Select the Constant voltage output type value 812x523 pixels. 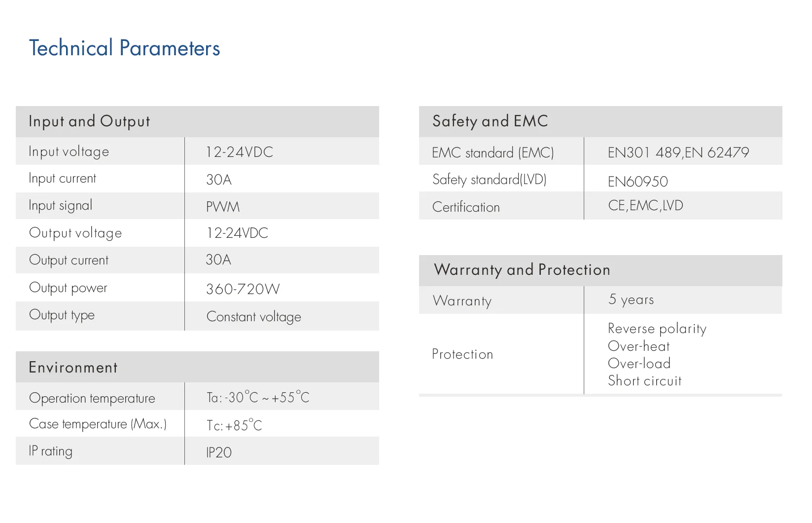pyautogui.click(x=253, y=317)
